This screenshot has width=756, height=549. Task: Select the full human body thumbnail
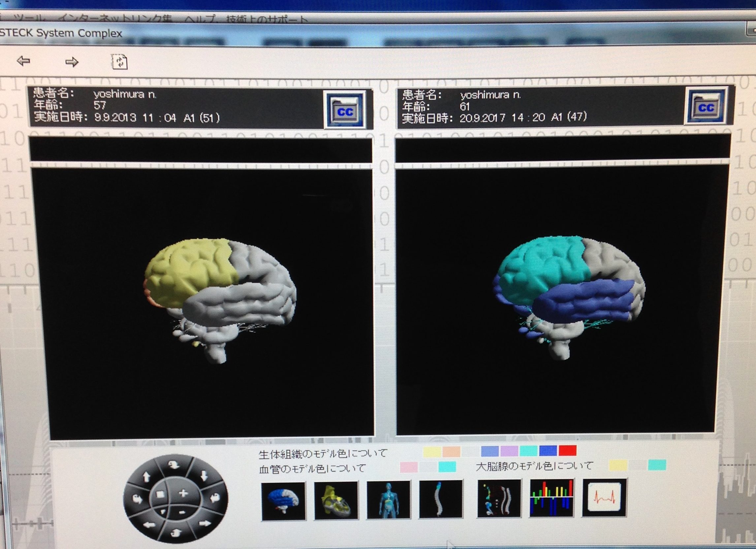click(x=389, y=500)
